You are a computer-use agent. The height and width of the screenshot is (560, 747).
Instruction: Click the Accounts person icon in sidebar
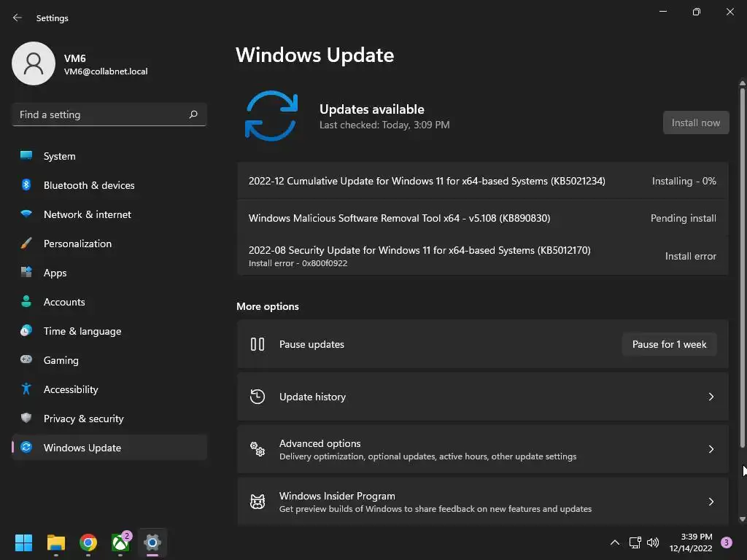26,301
